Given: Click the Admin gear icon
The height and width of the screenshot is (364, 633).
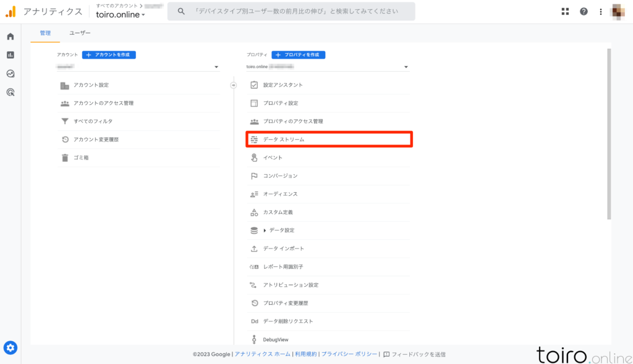Looking at the screenshot, I should point(11,348).
